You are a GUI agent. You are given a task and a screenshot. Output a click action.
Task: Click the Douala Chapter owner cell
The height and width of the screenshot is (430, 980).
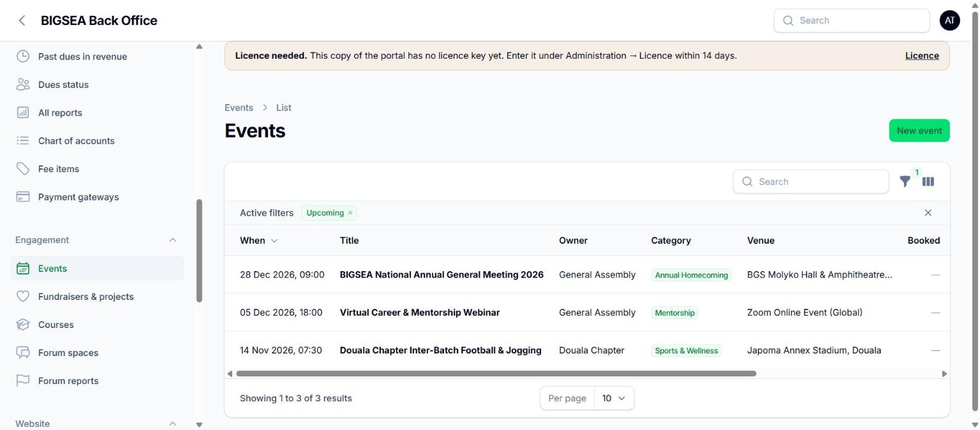(x=591, y=350)
